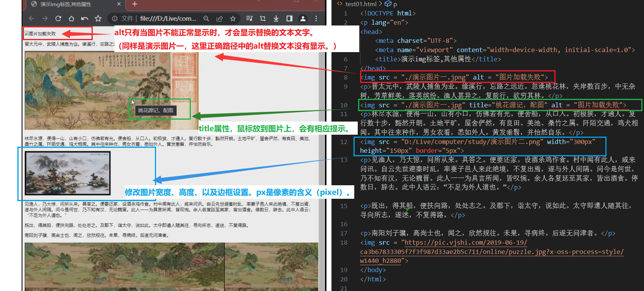The image size is (644, 291).
Task: Open the https://pic.vjshi.com image URL in code
Action: 491,252
